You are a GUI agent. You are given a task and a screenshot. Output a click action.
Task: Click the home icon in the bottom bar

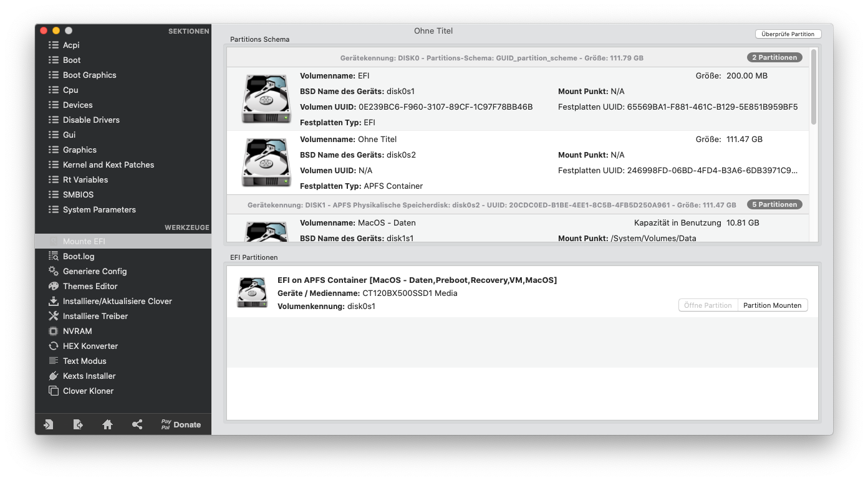(107, 424)
